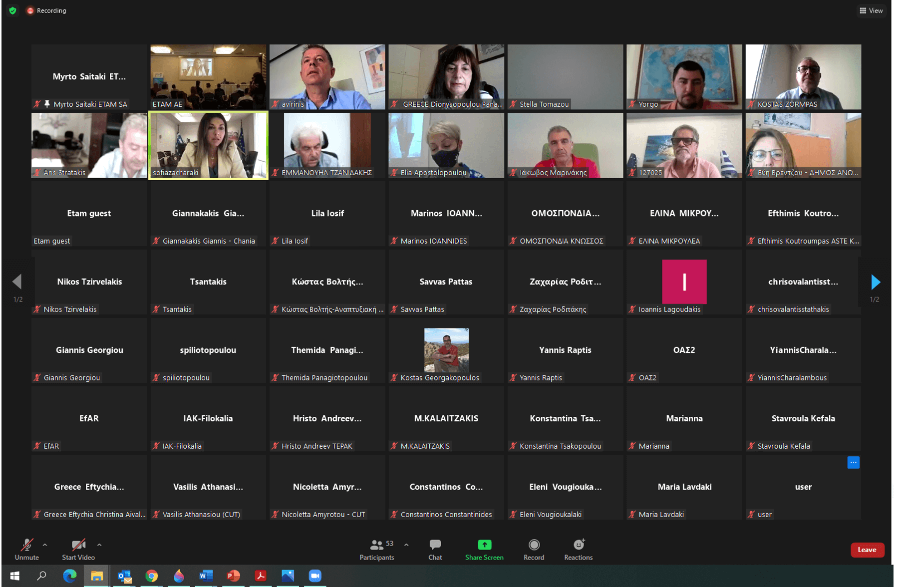
Task: Click 'Konstantina Tsakopoulou' name label
Action: point(560,446)
